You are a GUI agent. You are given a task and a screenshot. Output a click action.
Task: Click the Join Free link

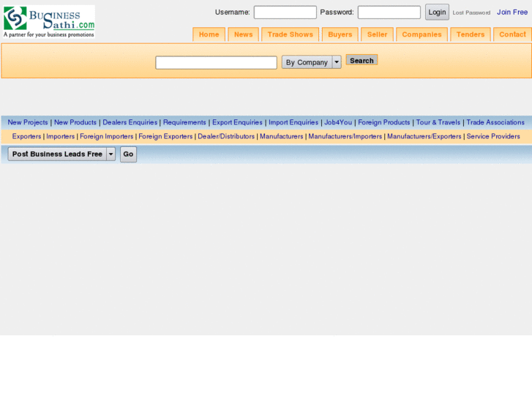coord(512,12)
